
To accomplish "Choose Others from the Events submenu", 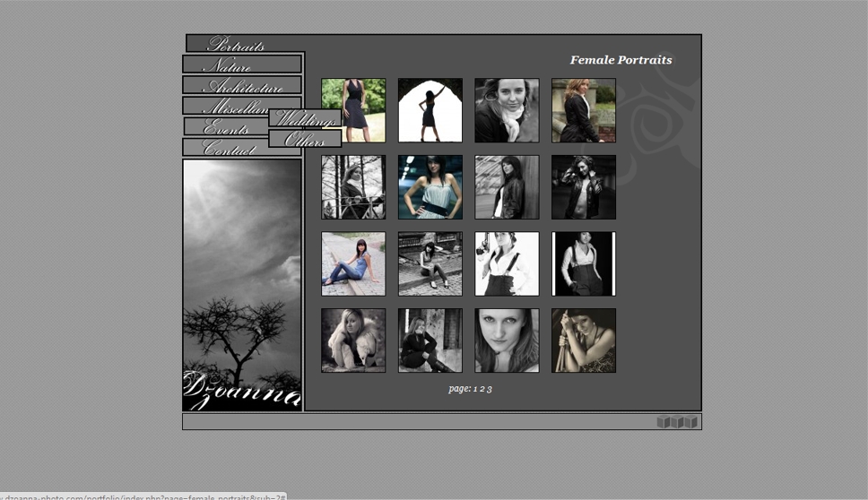I will coord(305,139).
